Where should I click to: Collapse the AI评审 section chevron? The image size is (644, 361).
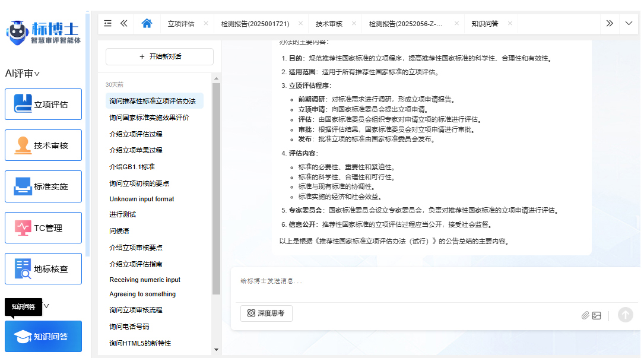pos(37,74)
